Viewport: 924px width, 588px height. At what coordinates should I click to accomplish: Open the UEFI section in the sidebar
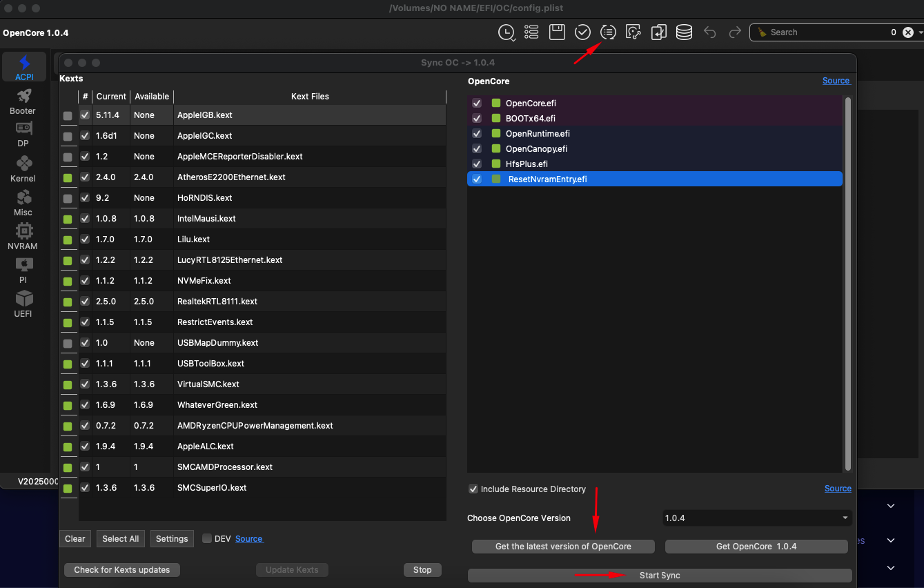(x=23, y=304)
